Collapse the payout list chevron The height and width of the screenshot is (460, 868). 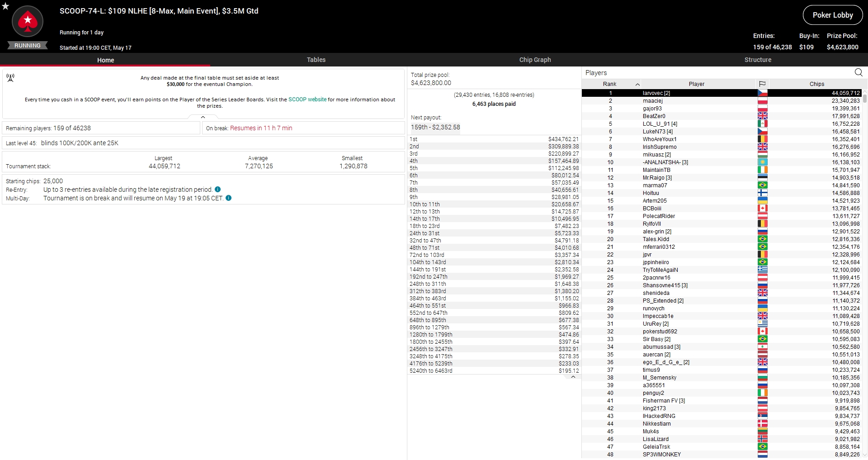coord(573,377)
